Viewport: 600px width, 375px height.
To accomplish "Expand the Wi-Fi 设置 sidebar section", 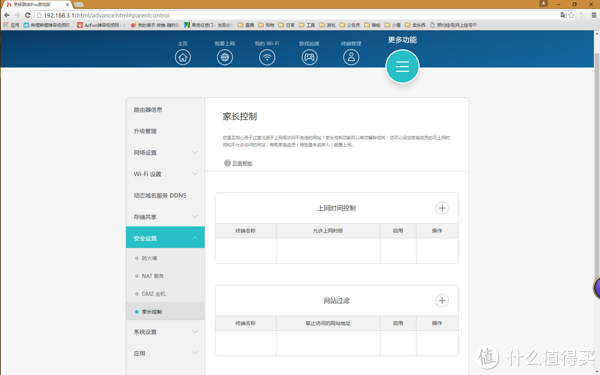I will pyautogui.click(x=165, y=174).
